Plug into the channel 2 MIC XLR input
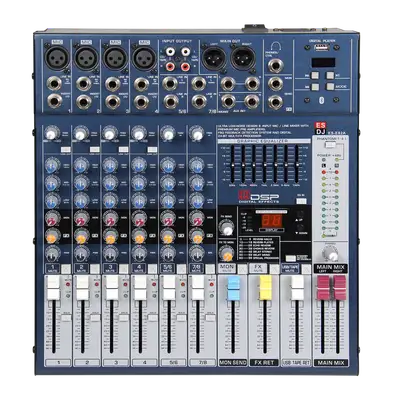 coord(86,58)
